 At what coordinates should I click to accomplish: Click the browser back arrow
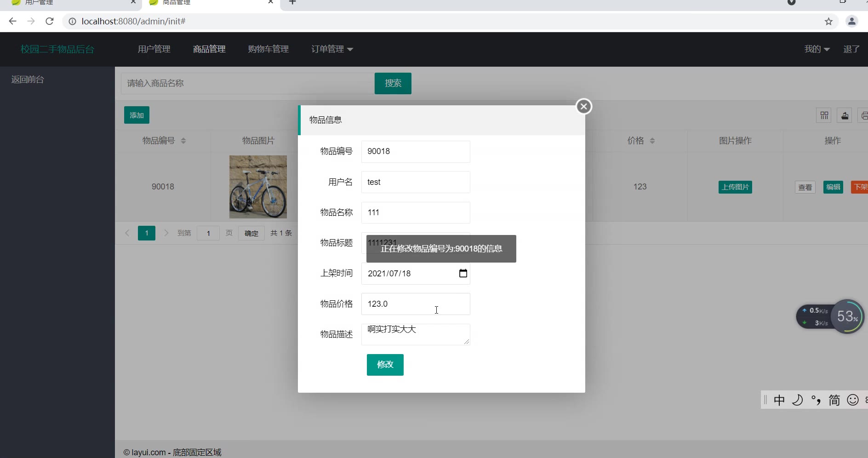click(x=12, y=21)
